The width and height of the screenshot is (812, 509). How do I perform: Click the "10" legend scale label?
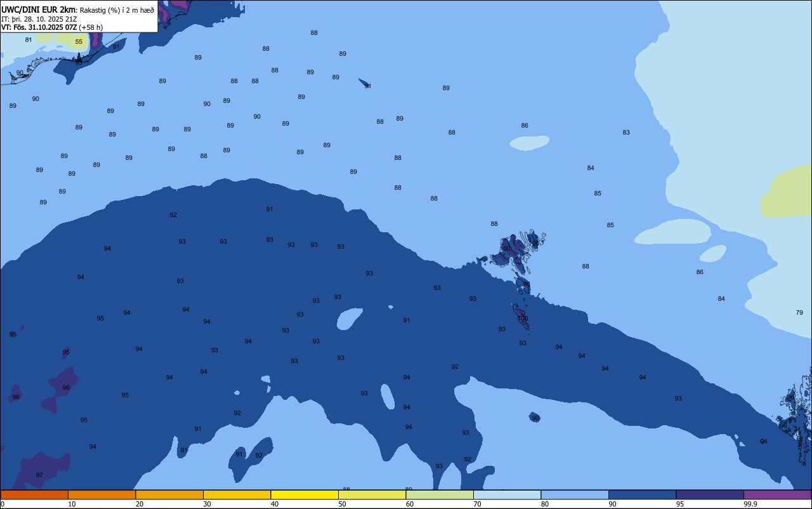pos(72,504)
